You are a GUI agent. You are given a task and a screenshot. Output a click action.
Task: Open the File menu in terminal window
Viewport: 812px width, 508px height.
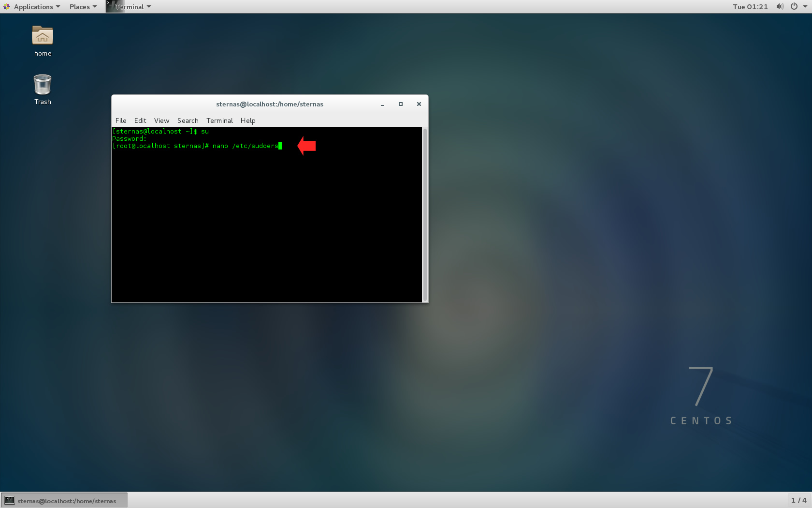click(121, 120)
